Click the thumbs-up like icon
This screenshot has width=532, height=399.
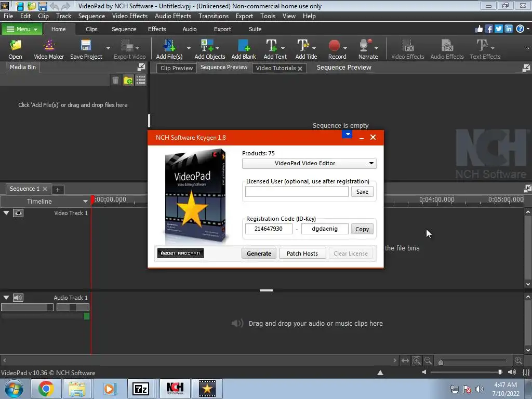click(x=478, y=29)
